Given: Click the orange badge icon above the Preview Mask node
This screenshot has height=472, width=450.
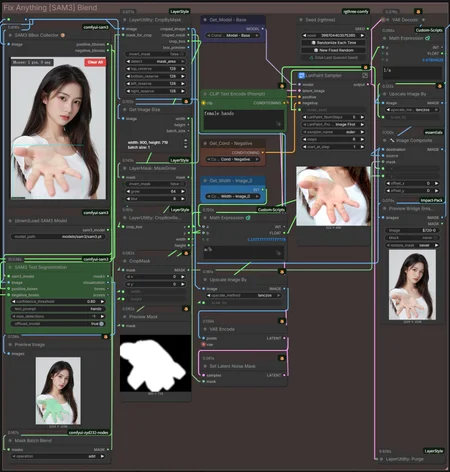Looking at the screenshot, I should pyautogui.click(x=186, y=309).
